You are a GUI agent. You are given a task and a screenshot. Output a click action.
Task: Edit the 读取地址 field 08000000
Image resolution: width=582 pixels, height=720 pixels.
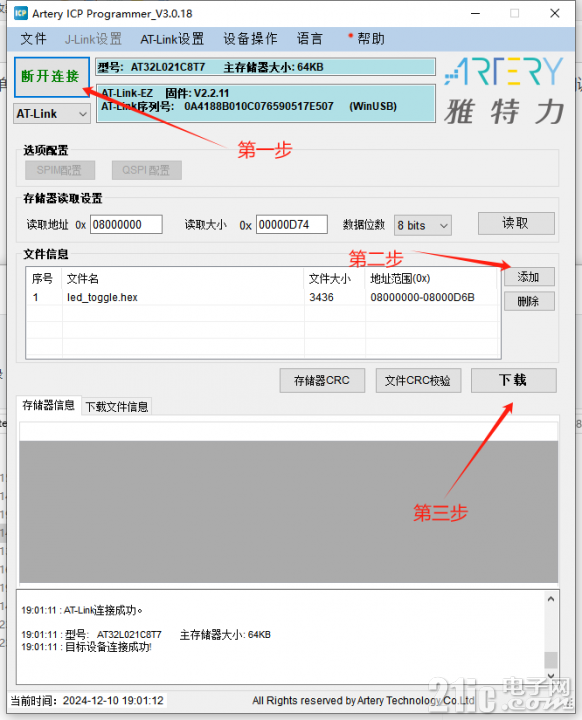(126, 225)
